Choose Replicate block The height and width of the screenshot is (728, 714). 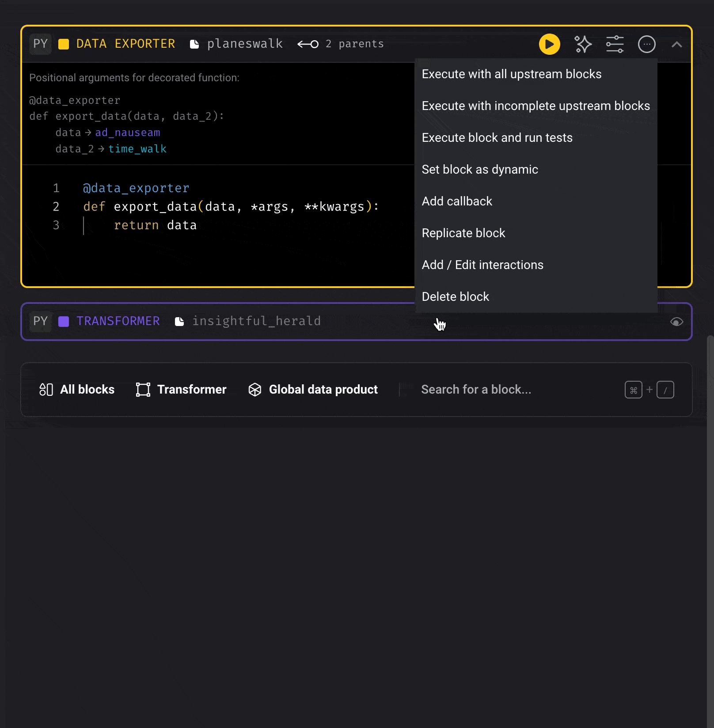pyautogui.click(x=536, y=233)
